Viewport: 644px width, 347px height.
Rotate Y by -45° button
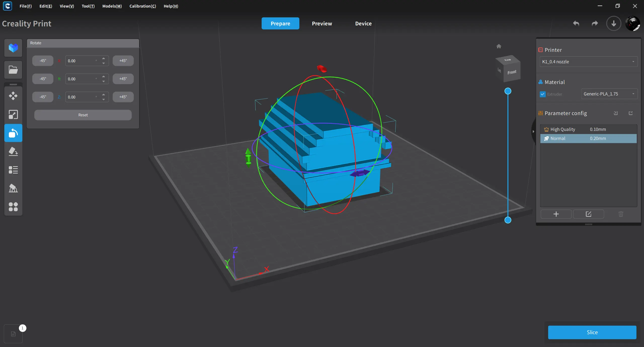(x=43, y=79)
